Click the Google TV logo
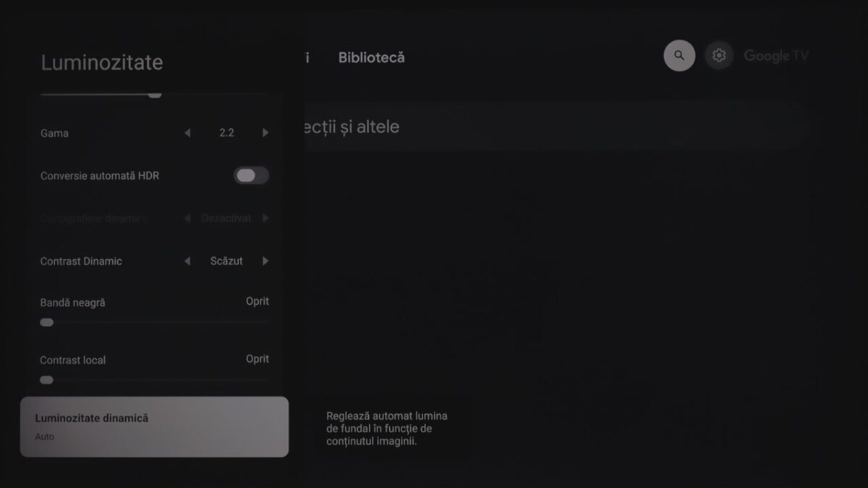This screenshot has height=488, width=868. [x=776, y=56]
